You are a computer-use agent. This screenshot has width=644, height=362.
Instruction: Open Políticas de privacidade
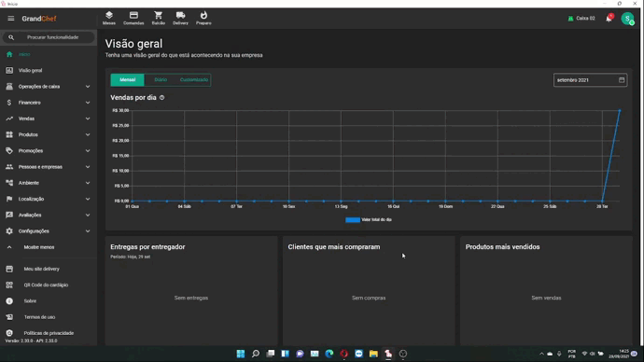point(49,333)
